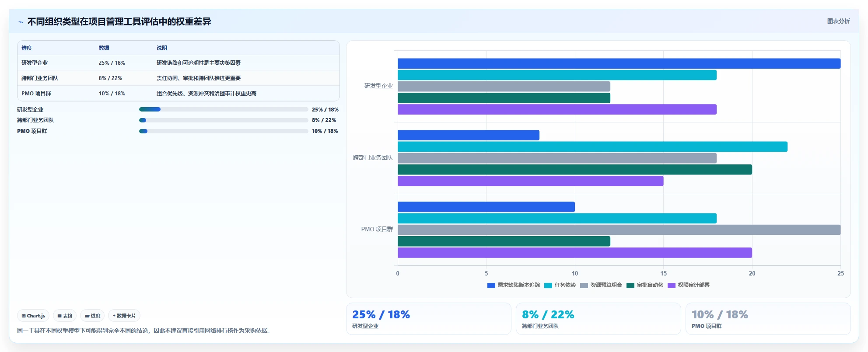Click the 维度 table column header
The height and width of the screenshot is (352, 868).
point(27,48)
